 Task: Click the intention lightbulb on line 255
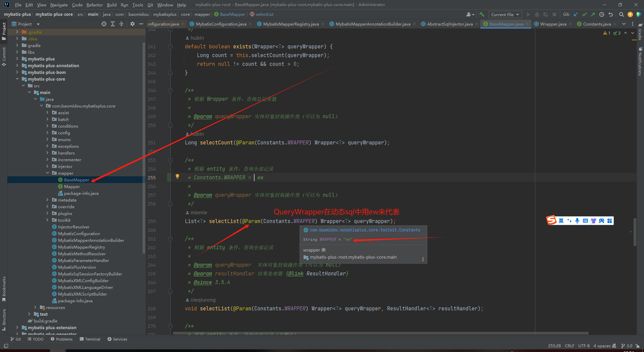pyautogui.click(x=177, y=176)
